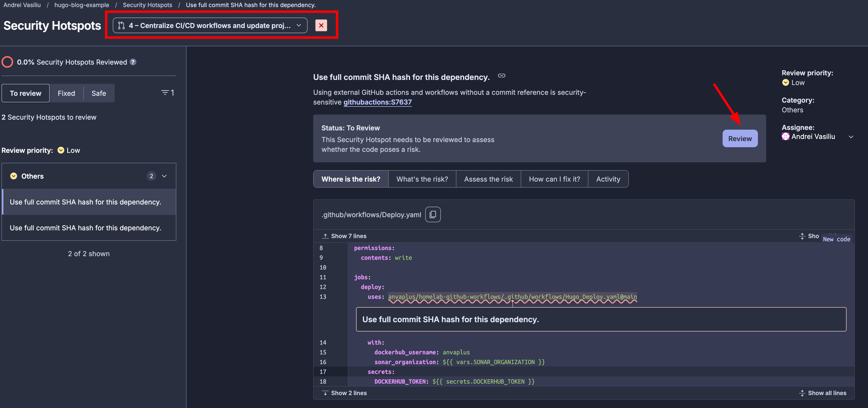Open the filter icon showing 1
Image resolution: width=868 pixels, height=408 pixels.
(168, 93)
